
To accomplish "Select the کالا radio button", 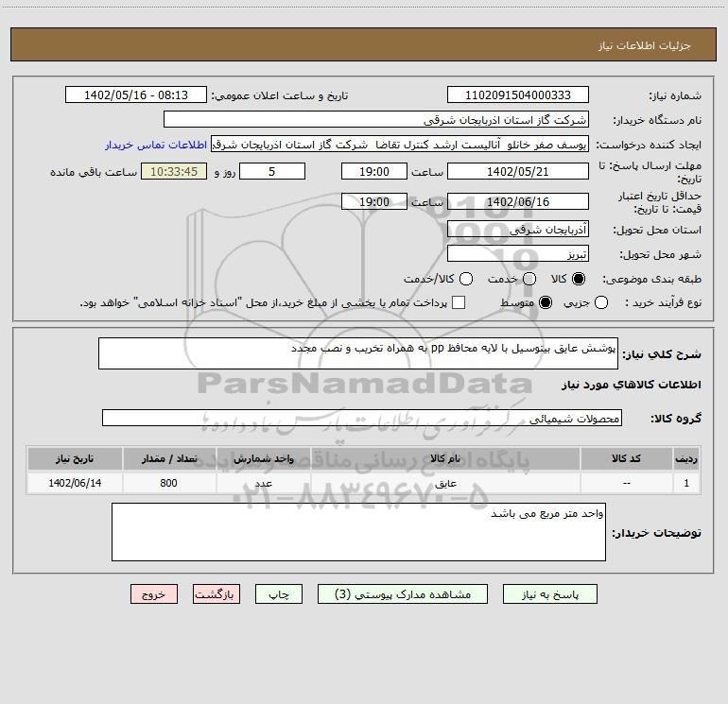I will (x=579, y=279).
